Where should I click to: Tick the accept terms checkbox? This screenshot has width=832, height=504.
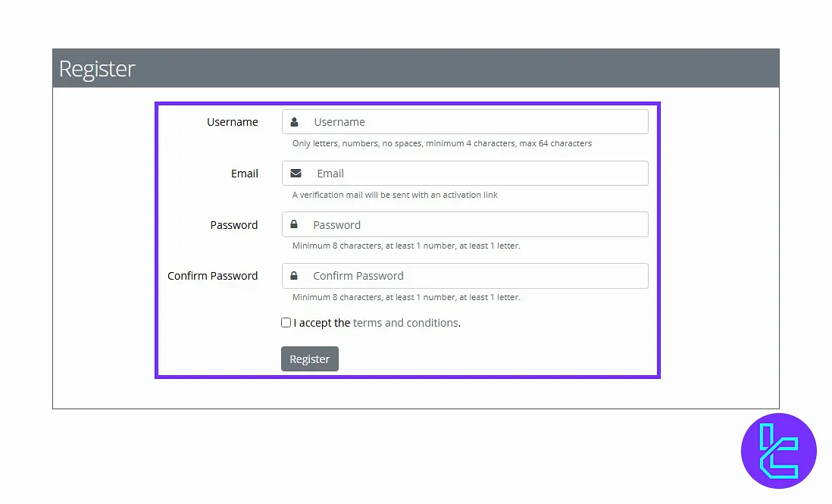(x=286, y=323)
